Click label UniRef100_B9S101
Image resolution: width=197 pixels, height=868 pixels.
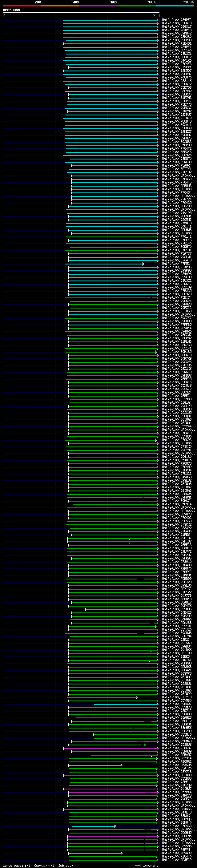point(177,626)
